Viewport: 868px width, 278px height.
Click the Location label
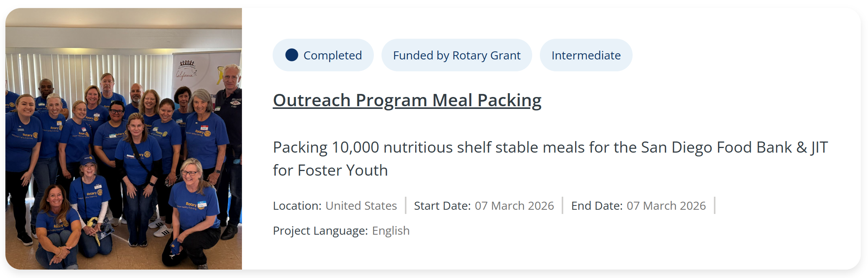[297, 206]
